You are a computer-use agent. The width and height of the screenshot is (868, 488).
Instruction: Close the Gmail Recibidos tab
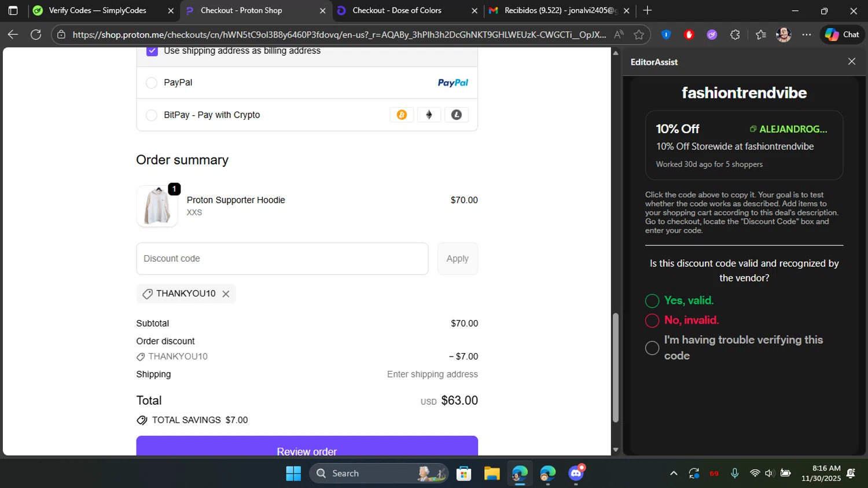(627, 10)
